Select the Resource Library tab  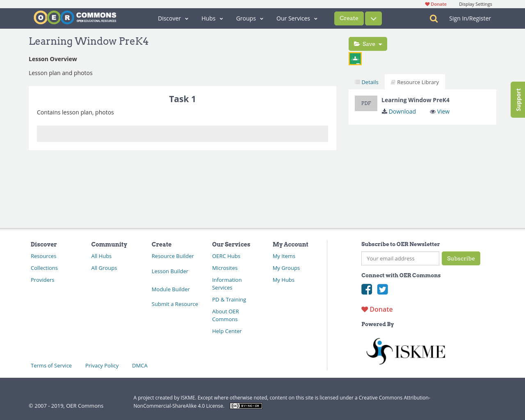(415, 82)
